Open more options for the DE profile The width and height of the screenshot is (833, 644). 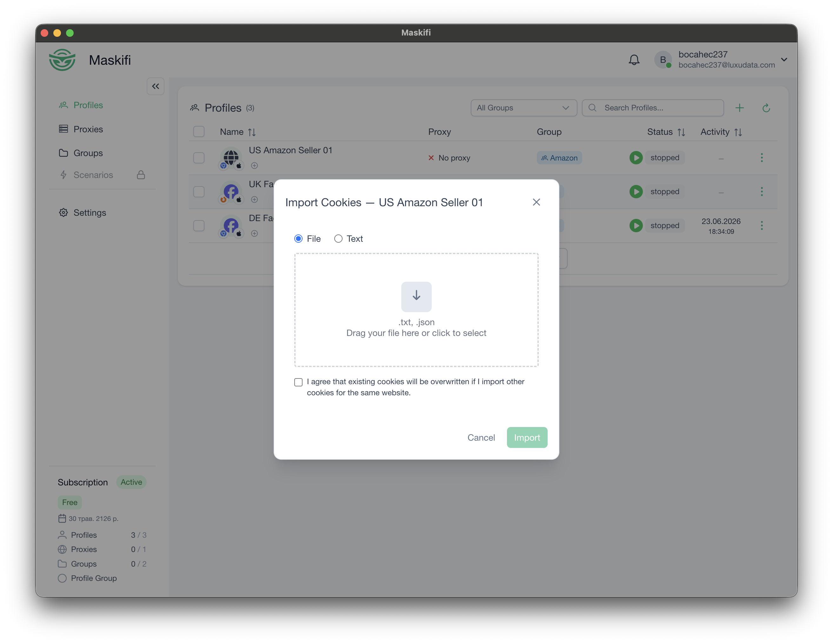pyautogui.click(x=762, y=226)
